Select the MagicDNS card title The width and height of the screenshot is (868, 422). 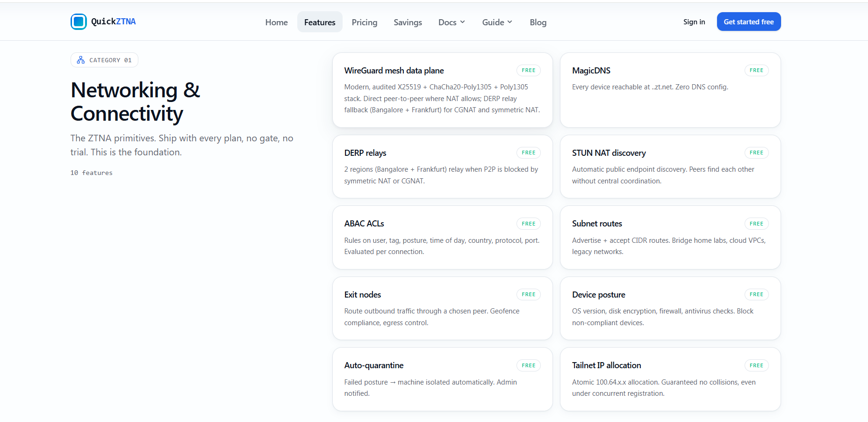[x=591, y=71]
